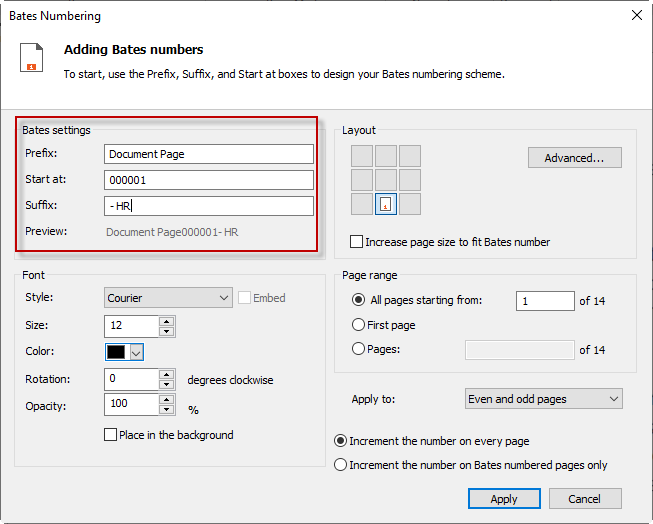Increase font Size with the up arrow
Image resolution: width=653 pixels, height=524 pixels.
(166, 321)
